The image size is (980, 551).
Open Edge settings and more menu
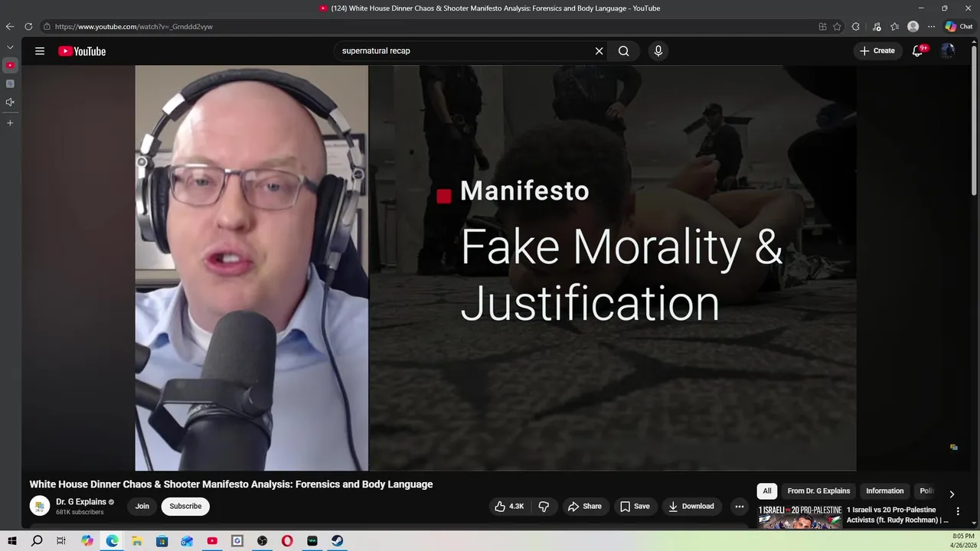click(932, 27)
